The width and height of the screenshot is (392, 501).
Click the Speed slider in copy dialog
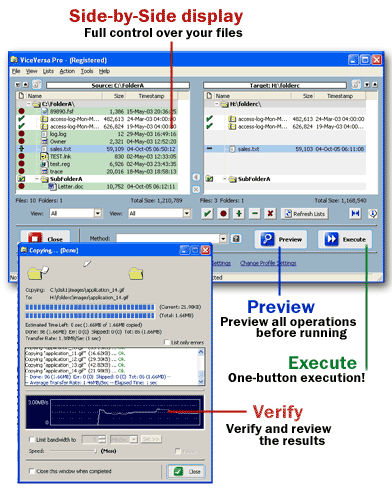73,451
